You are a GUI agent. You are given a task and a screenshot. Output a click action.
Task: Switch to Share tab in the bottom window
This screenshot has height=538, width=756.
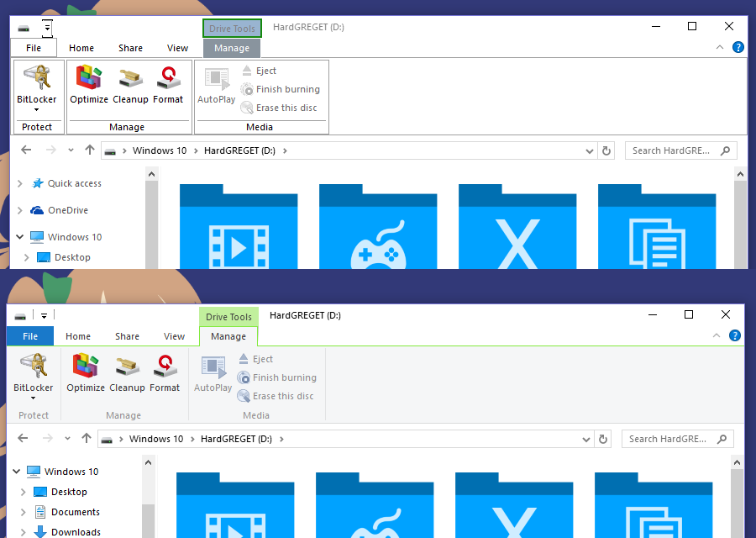point(128,336)
